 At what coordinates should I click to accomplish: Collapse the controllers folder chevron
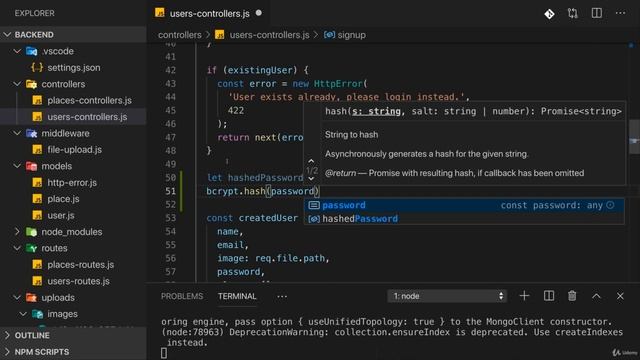(x=17, y=84)
